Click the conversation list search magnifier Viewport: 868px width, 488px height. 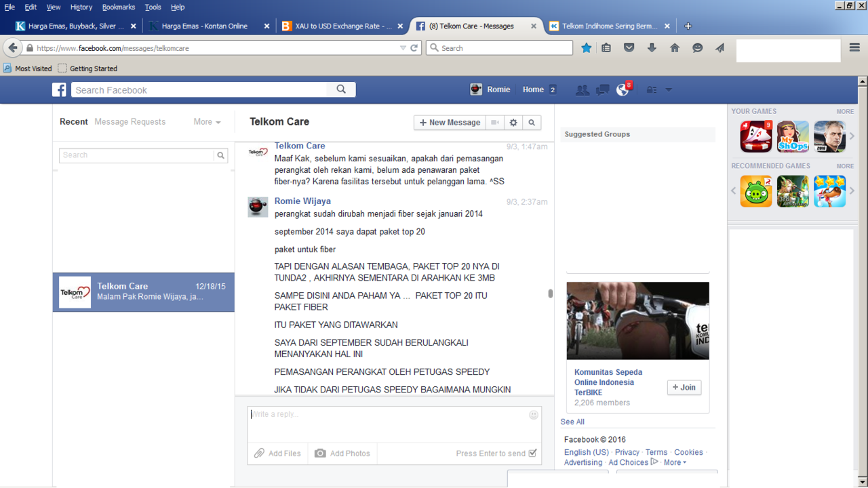pos(221,155)
